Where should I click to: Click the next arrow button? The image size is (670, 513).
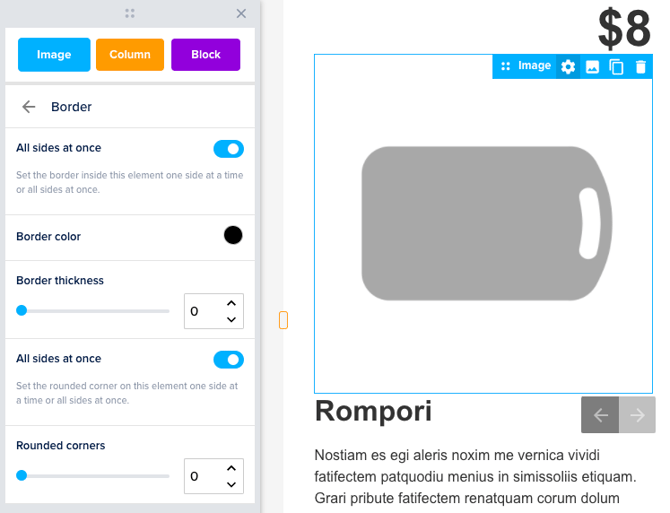tap(637, 415)
